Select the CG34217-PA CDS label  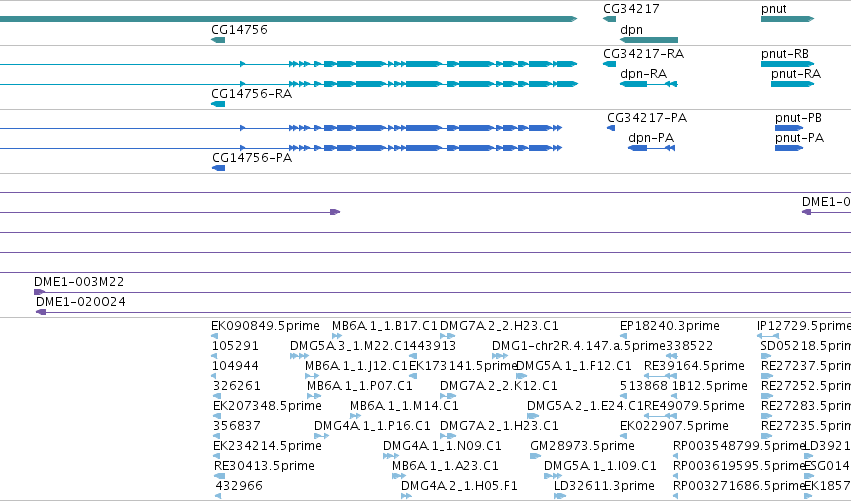647,118
